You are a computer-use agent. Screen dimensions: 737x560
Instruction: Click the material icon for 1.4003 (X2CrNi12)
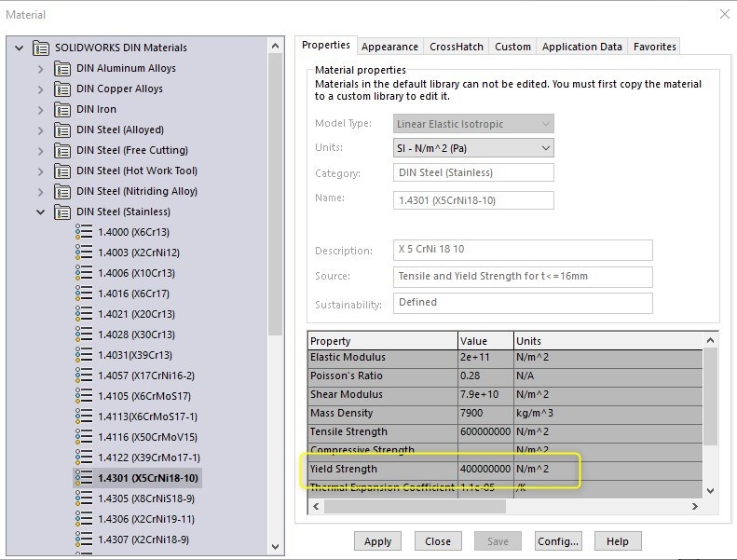point(84,253)
